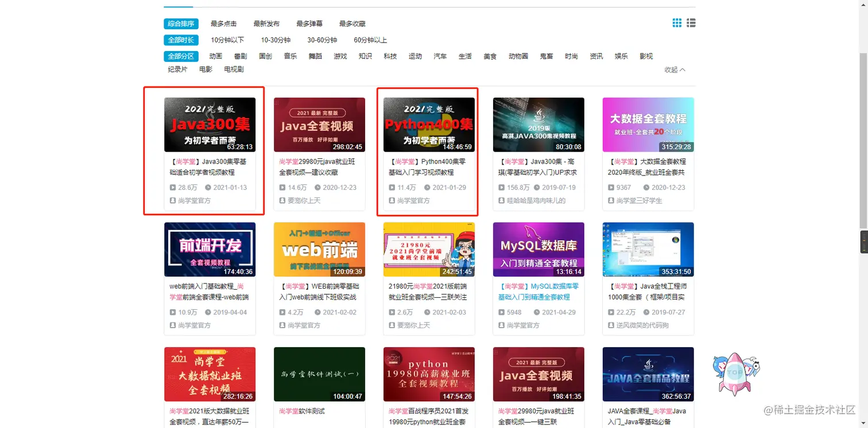Select the 最多点击 sort option
Viewport: 868px width, 428px height.
click(223, 24)
